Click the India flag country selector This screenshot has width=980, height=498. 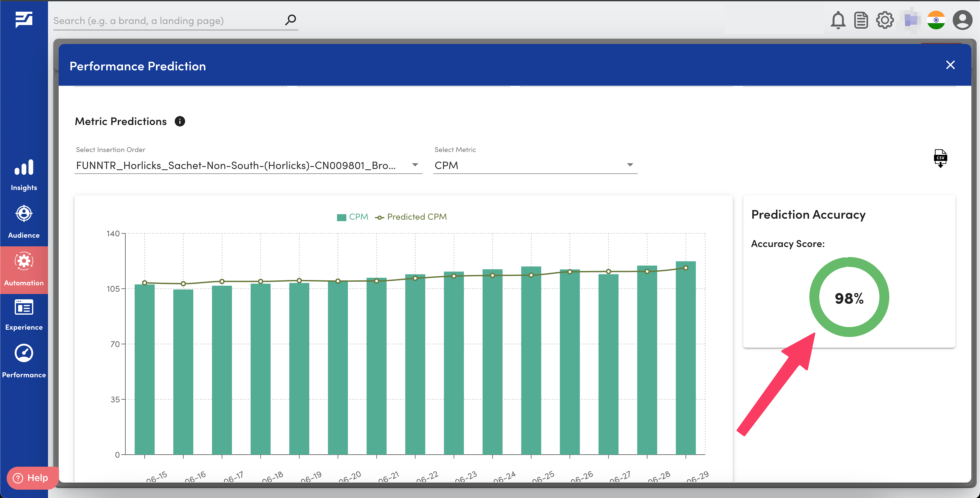[x=936, y=20]
